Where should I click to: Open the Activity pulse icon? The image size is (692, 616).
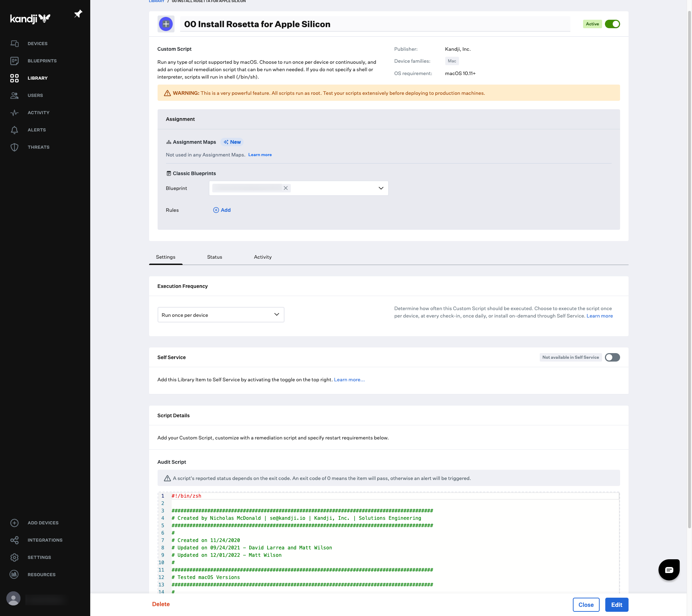pyautogui.click(x=14, y=113)
